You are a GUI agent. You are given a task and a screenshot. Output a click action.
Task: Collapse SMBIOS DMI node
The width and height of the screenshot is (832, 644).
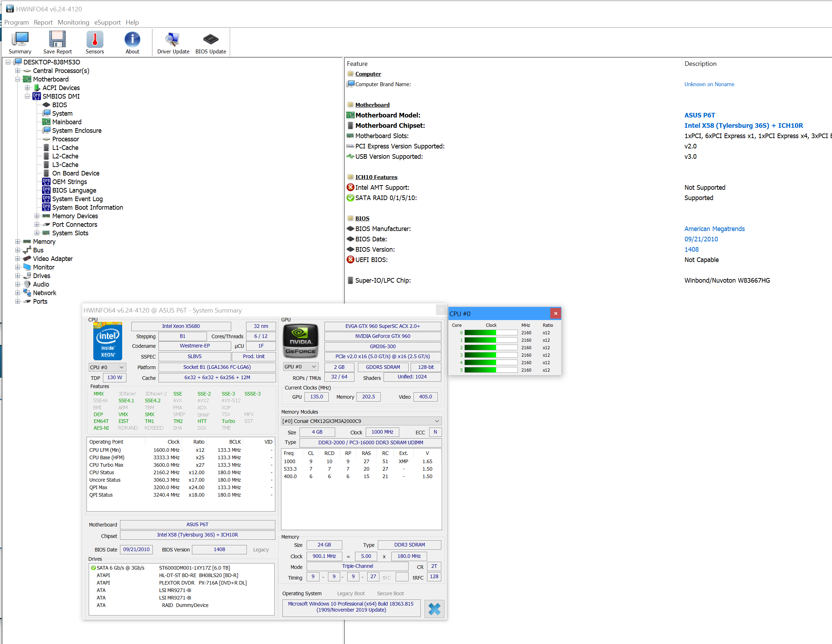click(x=27, y=96)
